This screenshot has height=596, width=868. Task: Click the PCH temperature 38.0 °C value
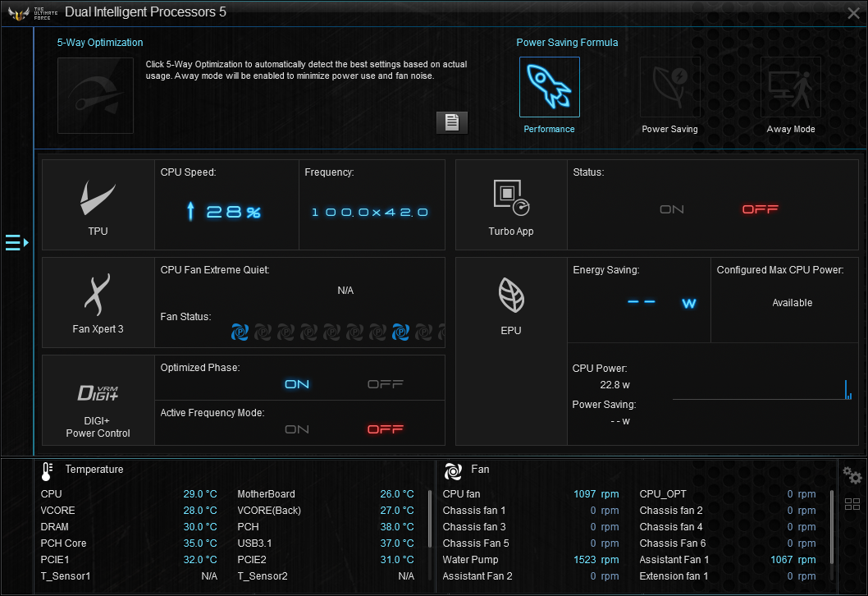pos(397,527)
